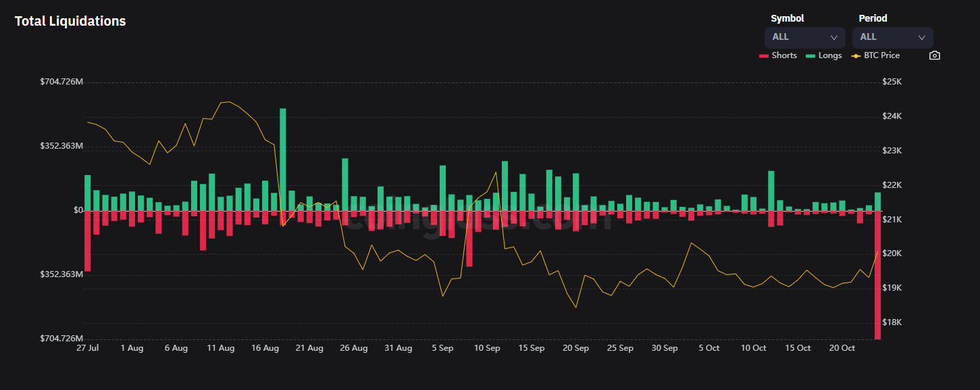Click the red Shorts legend color swatch
This screenshot has height=390, width=980.
click(x=764, y=55)
